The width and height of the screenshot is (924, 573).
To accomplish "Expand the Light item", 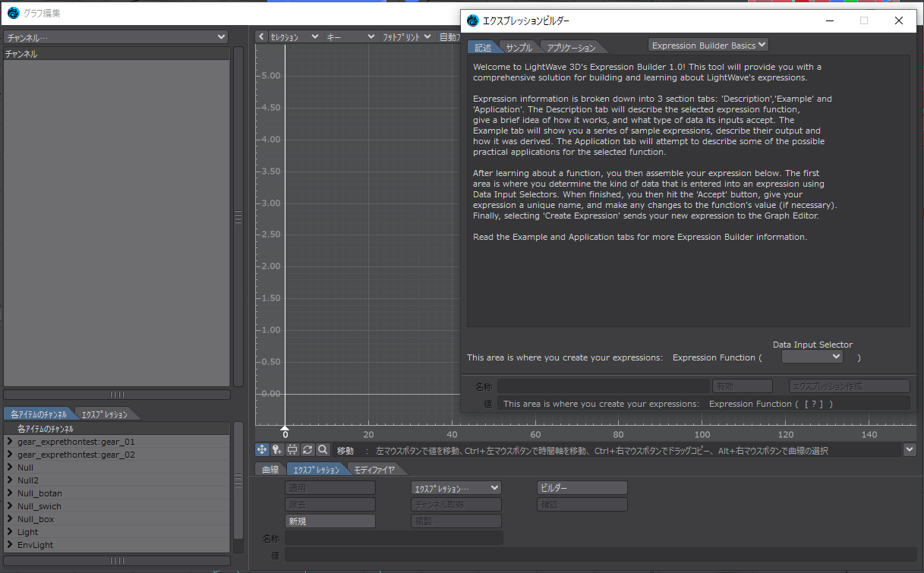I will click(x=10, y=532).
